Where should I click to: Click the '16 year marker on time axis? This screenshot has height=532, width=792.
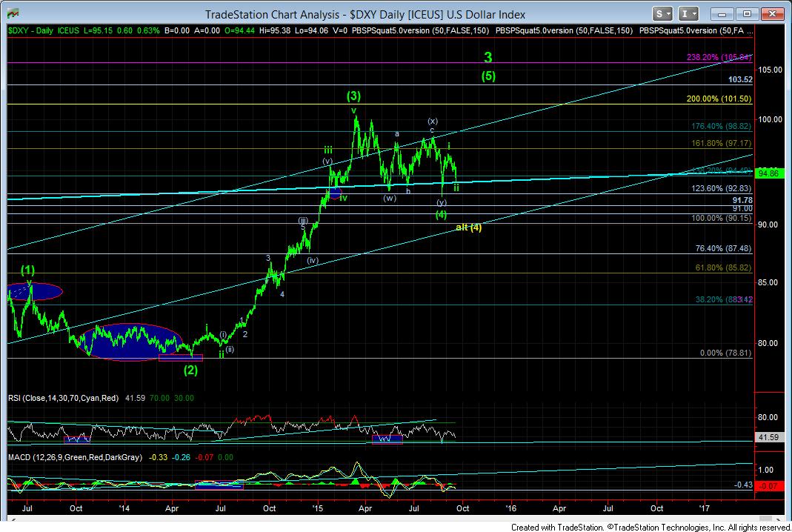[510, 508]
